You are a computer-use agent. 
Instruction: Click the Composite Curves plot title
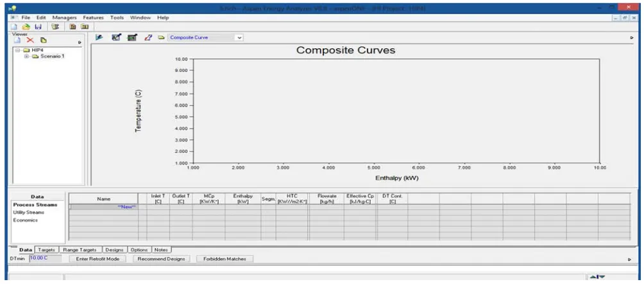[345, 50]
